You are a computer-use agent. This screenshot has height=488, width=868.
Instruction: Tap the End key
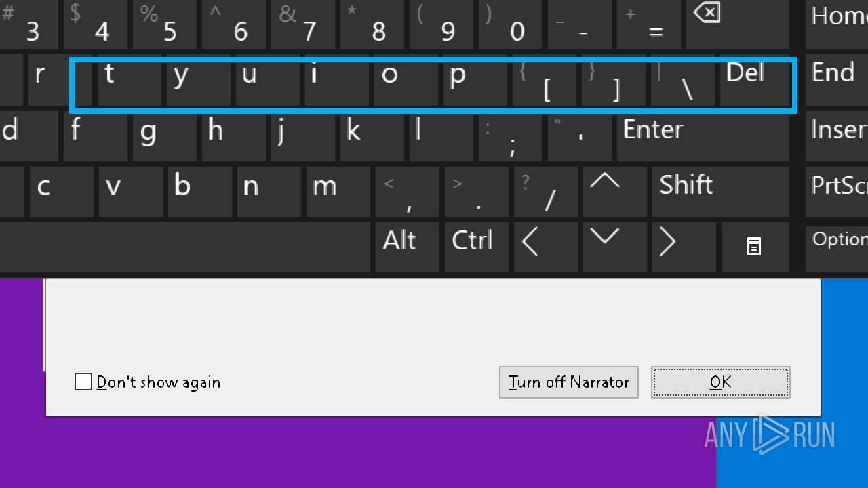837,81
